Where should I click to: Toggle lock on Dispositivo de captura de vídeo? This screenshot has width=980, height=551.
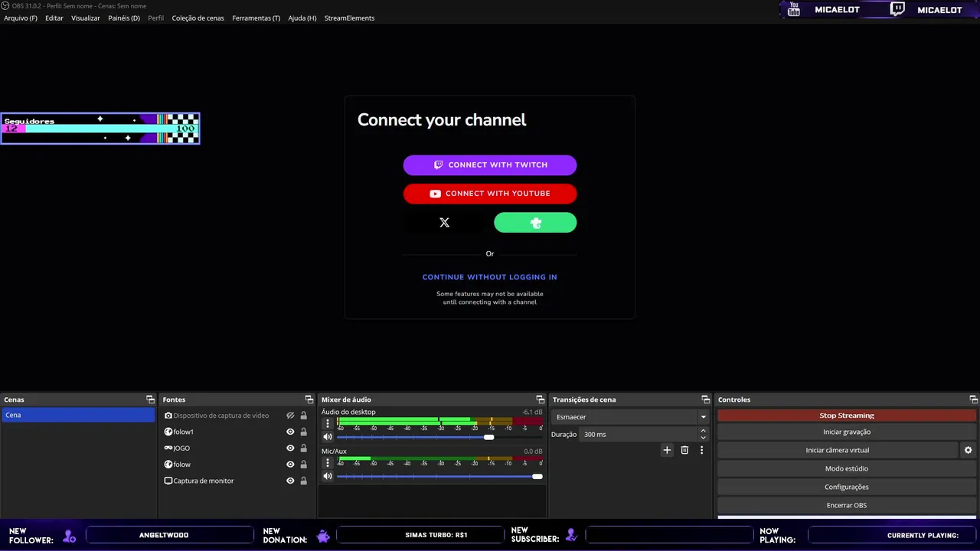tap(304, 416)
